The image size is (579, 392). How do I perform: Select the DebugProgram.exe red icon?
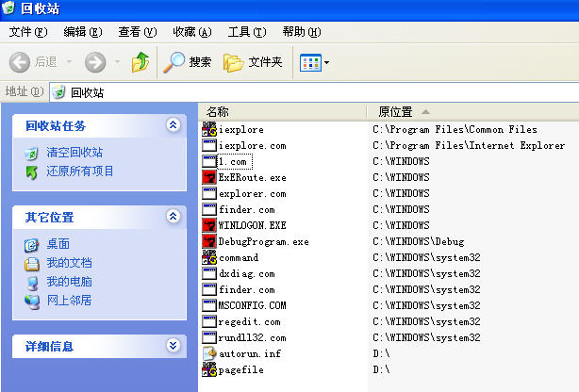coord(209,241)
